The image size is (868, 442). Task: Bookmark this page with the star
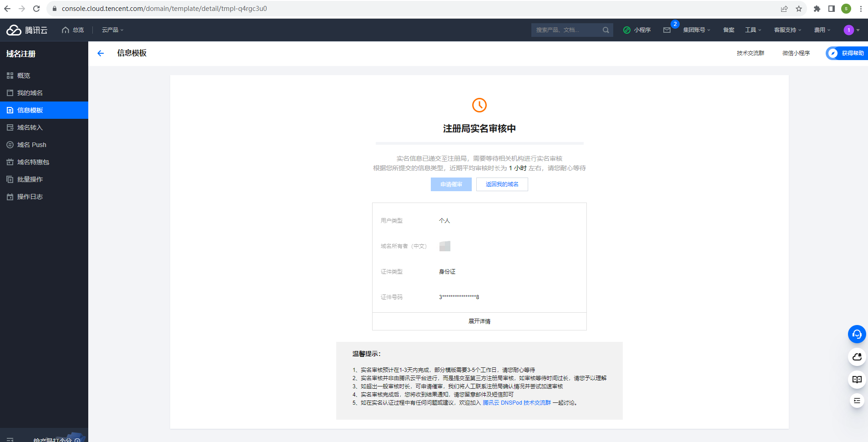[x=799, y=9]
